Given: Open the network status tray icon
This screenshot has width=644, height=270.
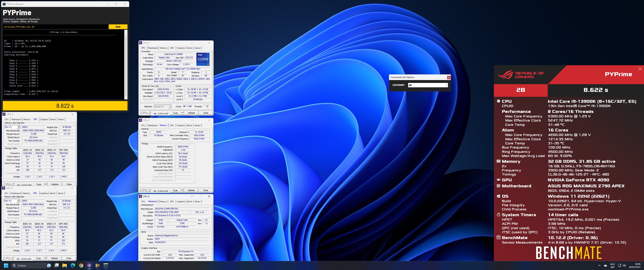Looking at the screenshot, I should pyautogui.click(x=619, y=265).
